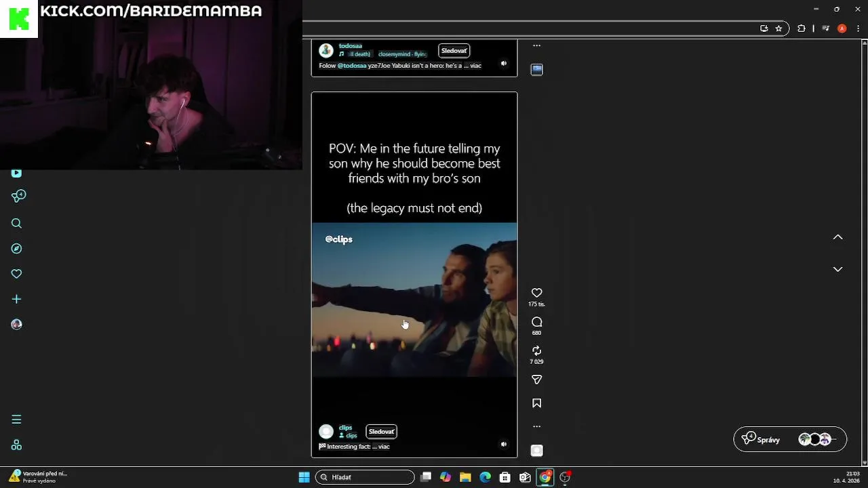Follow todosaa with Sledovať button
The width and height of the screenshot is (868, 488).
[x=454, y=51]
